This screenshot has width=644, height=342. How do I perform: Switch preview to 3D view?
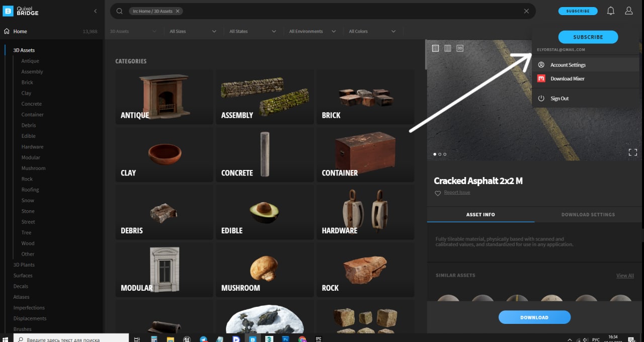pos(460,48)
